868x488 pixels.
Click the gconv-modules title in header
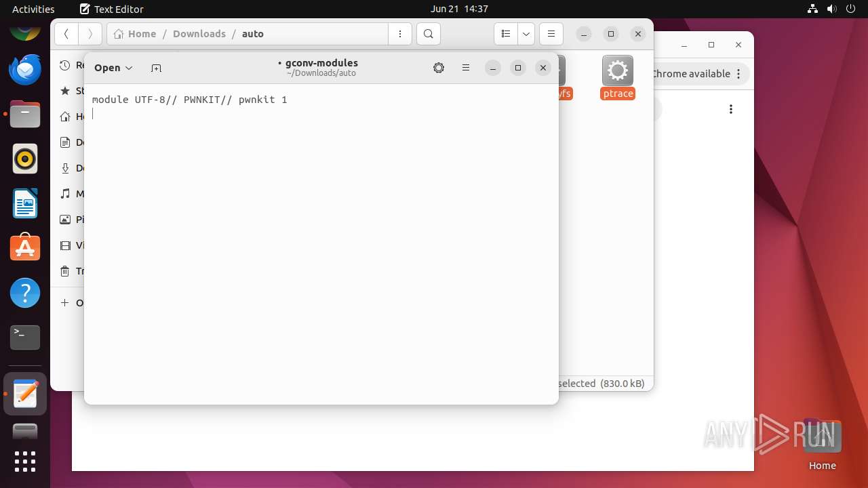[321, 63]
